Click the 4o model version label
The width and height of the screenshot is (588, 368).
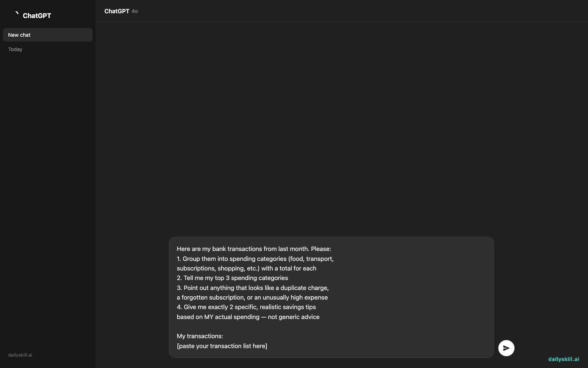(x=135, y=11)
